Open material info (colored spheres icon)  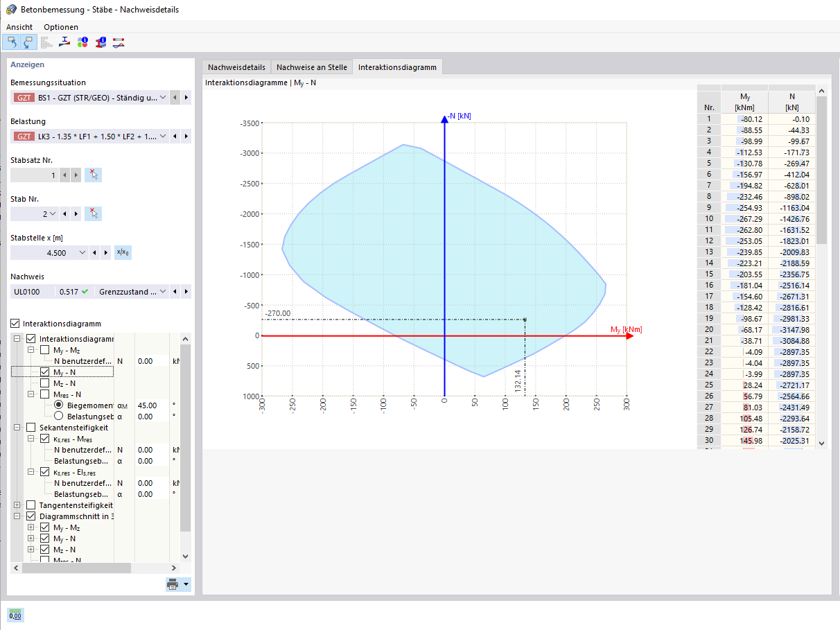[82, 42]
